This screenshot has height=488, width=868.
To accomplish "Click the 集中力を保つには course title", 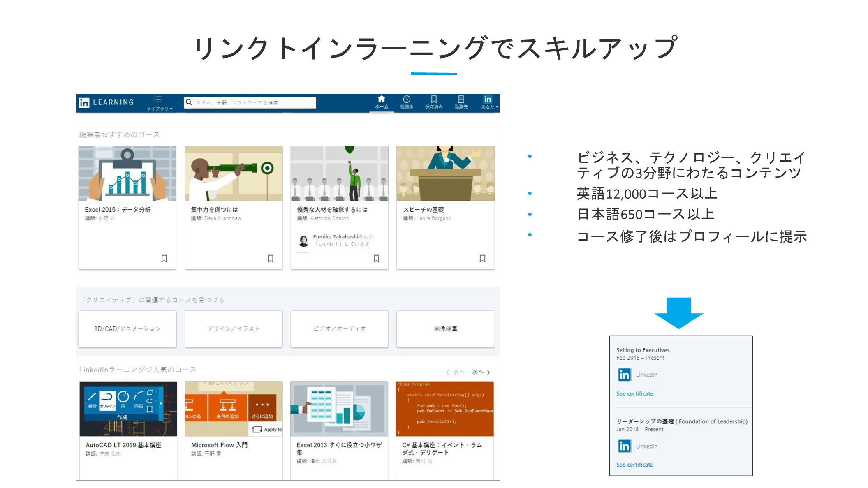I will (x=214, y=210).
